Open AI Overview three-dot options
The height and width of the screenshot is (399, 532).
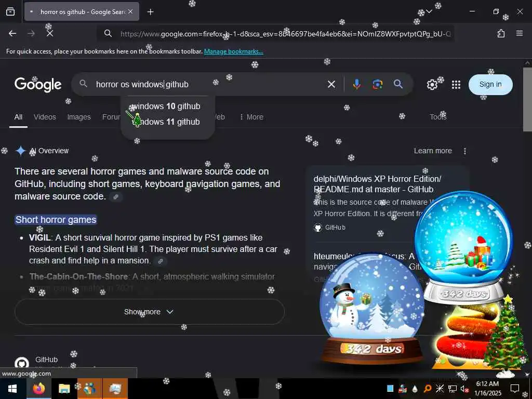click(x=465, y=151)
